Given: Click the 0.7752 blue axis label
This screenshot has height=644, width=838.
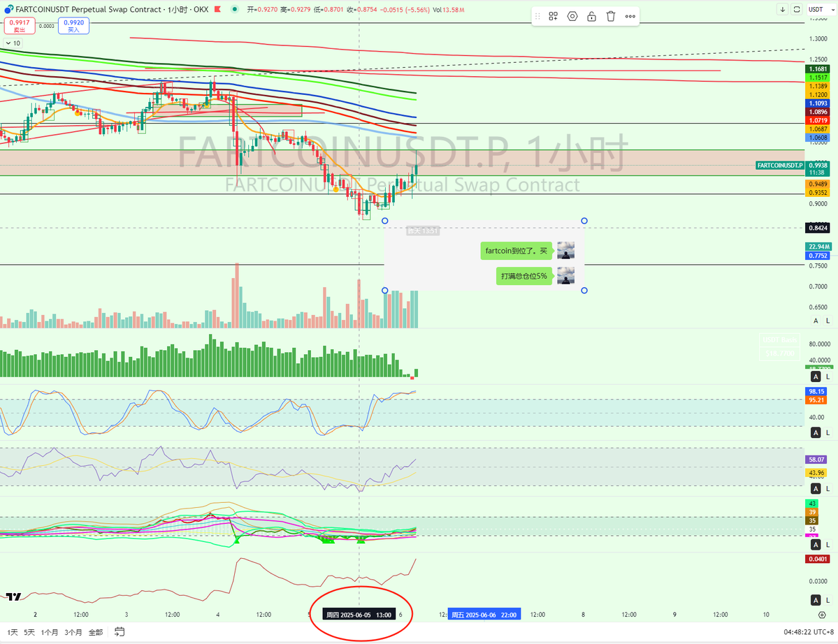Looking at the screenshot, I should click(x=818, y=256).
